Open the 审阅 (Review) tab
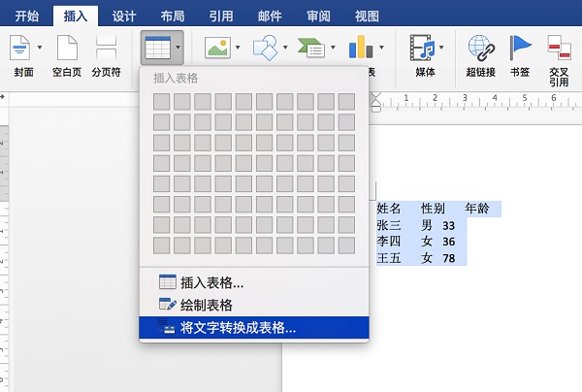This screenshot has width=582, height=392. [x=319, y=16]
